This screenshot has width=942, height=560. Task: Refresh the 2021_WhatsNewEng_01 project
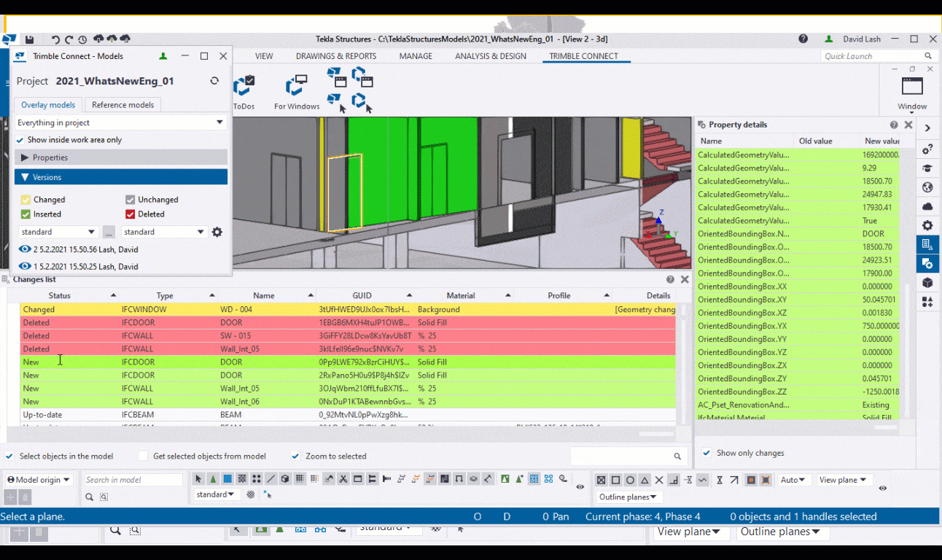(214, 81)
